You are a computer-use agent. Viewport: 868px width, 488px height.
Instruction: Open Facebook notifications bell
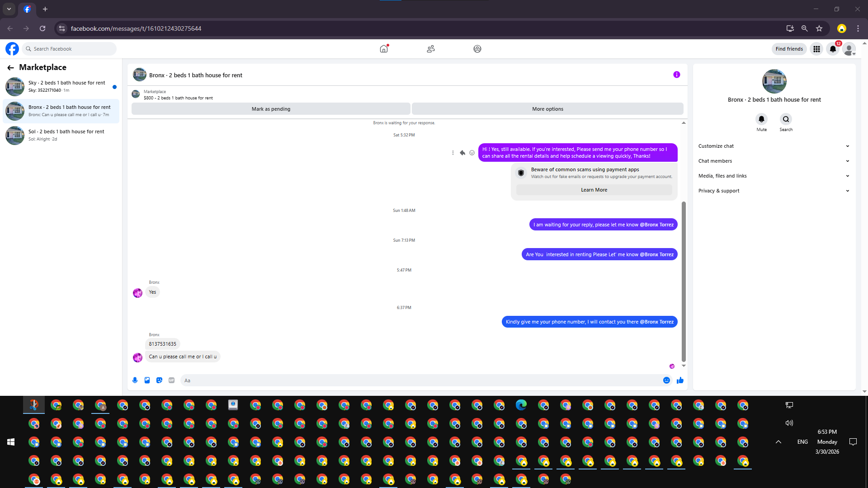(833, 49)
